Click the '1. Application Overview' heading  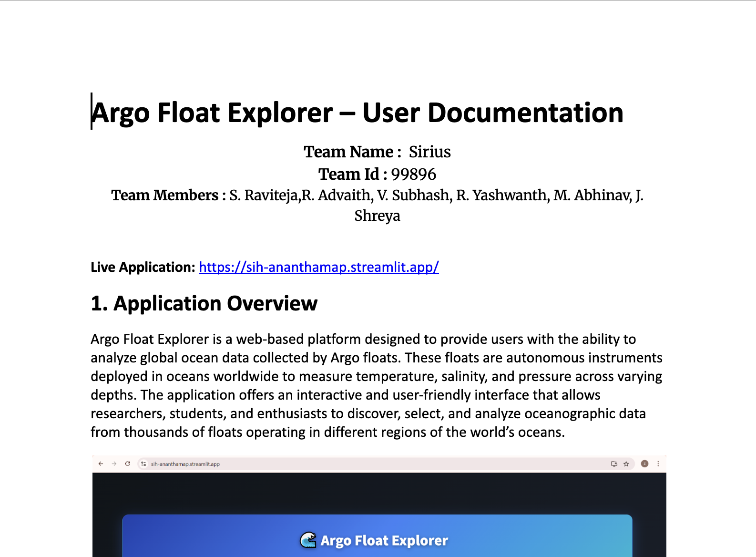pyautogui.click(x=204, y=303)
